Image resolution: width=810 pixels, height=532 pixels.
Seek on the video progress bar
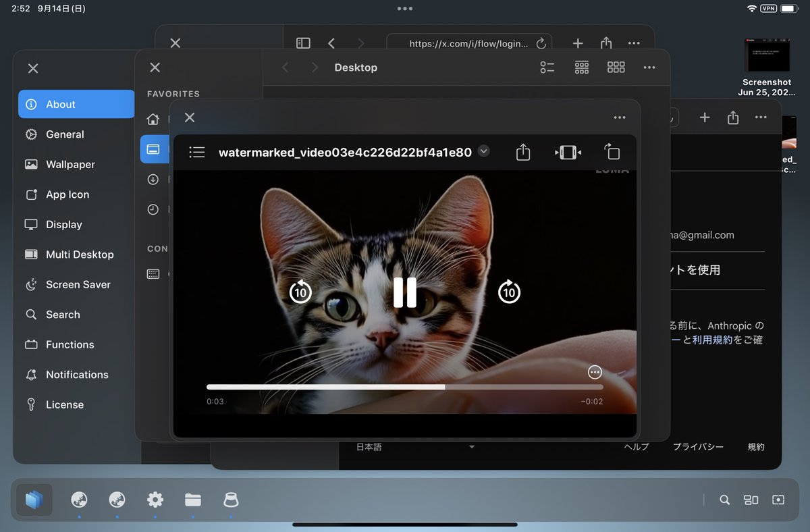tap(405, 387)
